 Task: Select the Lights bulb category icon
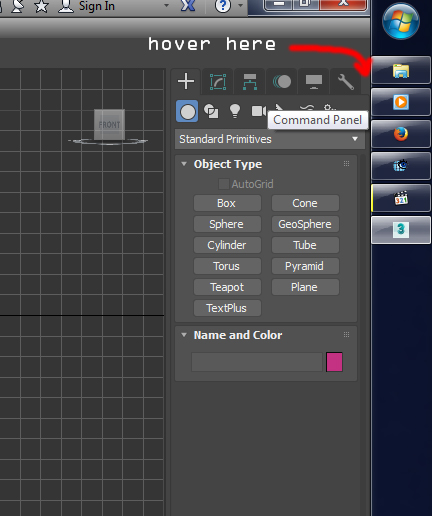[235, 111]
